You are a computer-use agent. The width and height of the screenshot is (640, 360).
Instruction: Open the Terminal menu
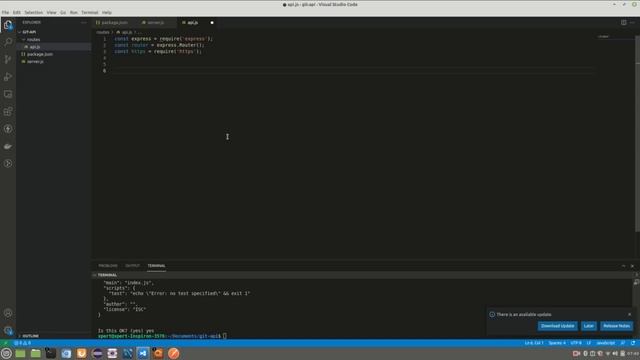click(89, 13)
